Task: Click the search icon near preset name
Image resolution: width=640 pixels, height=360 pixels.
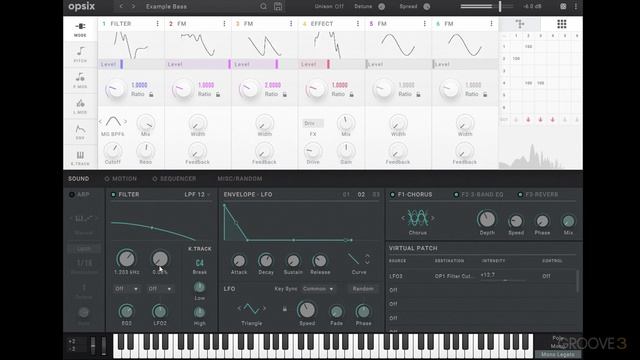Action: tap(263, 7)
